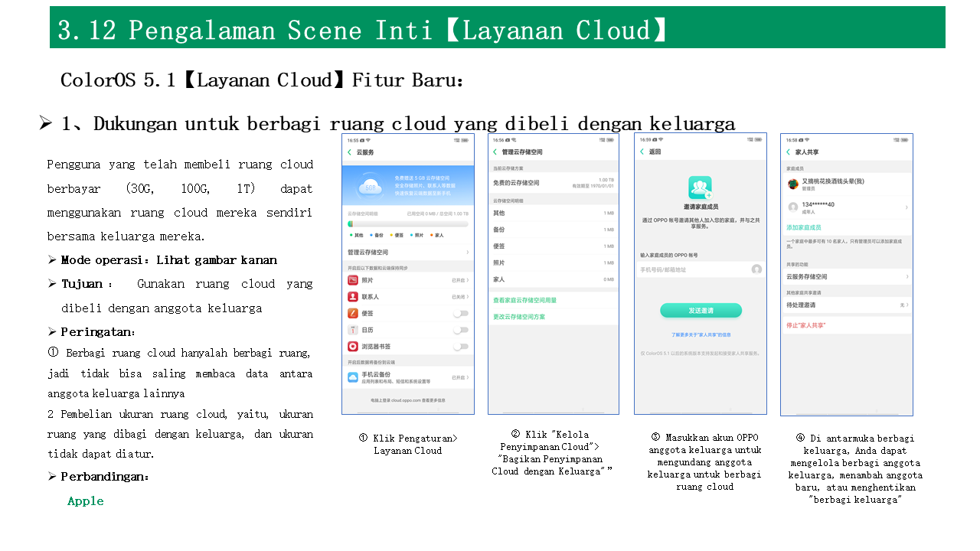Expand the 134******40 family member row
Screen dimensions: 980x551
(x=906, y=207)
